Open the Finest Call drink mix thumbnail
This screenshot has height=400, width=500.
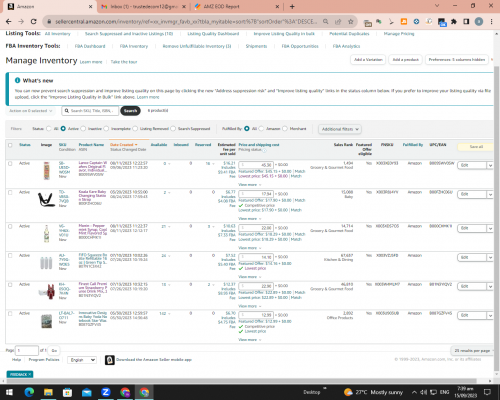coord(46,292)
